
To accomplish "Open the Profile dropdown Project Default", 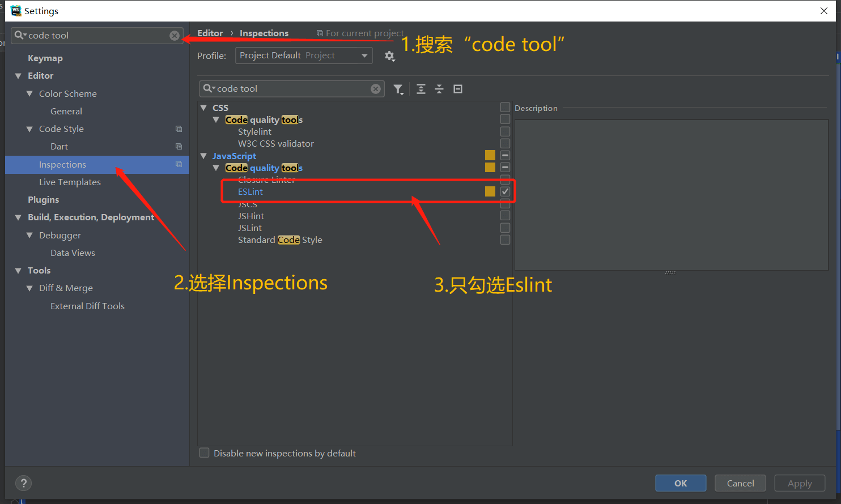I will click(x=304, y=55).
